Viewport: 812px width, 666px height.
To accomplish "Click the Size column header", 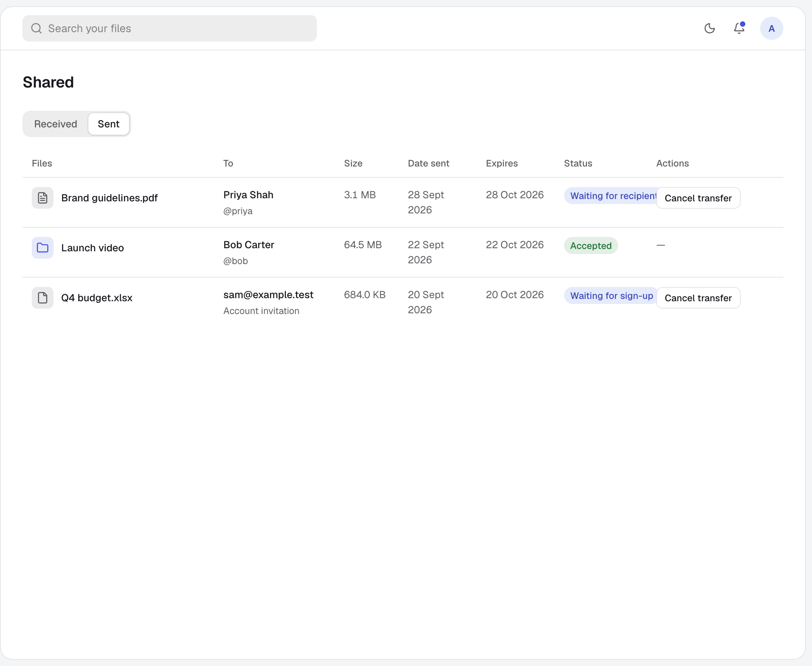I will (353, 163).
